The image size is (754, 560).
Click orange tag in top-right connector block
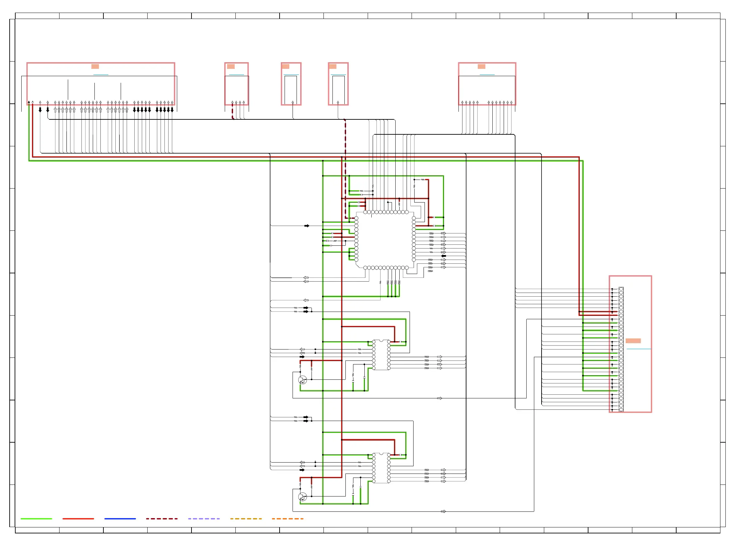pos(481,67)
